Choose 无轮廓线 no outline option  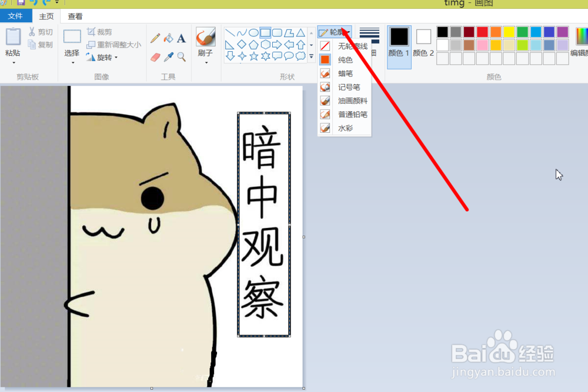tap(344, 46)
